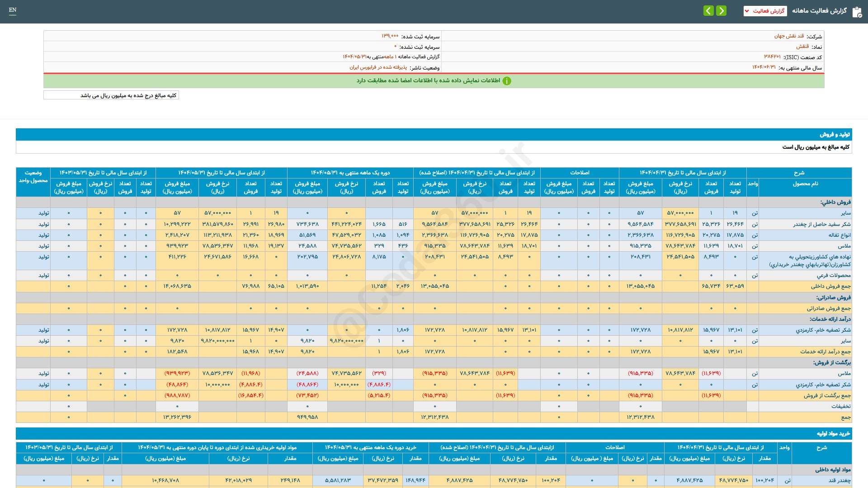Click pulp cumulative sales amount ۲,۴۱۸,۲۰۷

(x=177, y=235)
